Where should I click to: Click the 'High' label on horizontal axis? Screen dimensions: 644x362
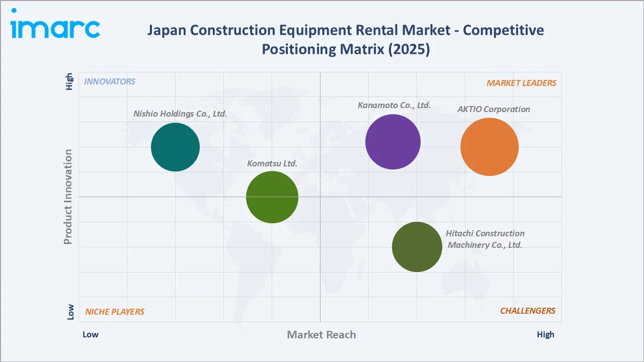pyautogui.click(x=545, y=334)
